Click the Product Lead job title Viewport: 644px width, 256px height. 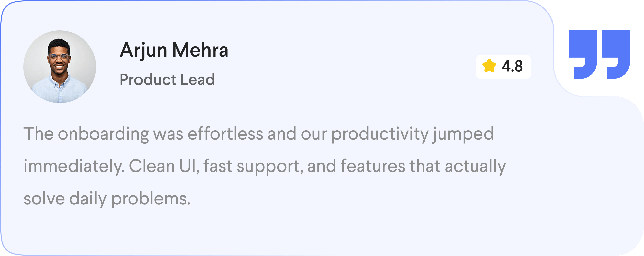pyautogui.click(x=167, y=80)
